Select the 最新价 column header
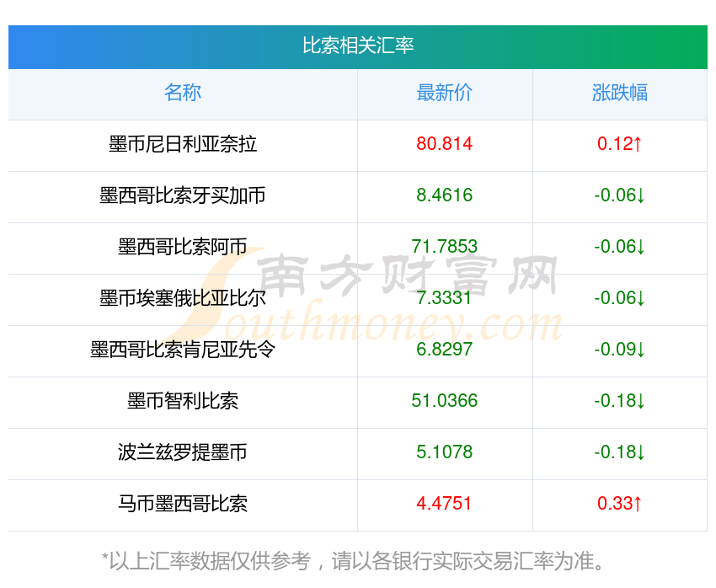This screenshot has width=716, height=588. click(444, 93)
